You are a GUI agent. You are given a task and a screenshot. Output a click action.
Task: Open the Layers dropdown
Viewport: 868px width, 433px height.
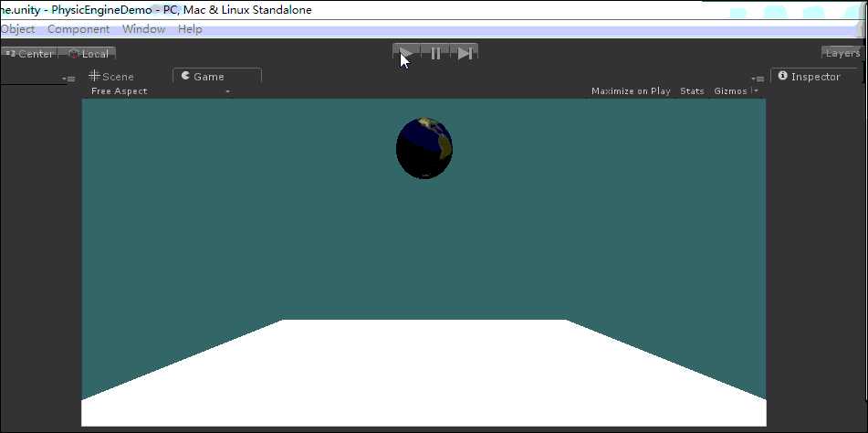pos(842,53)
